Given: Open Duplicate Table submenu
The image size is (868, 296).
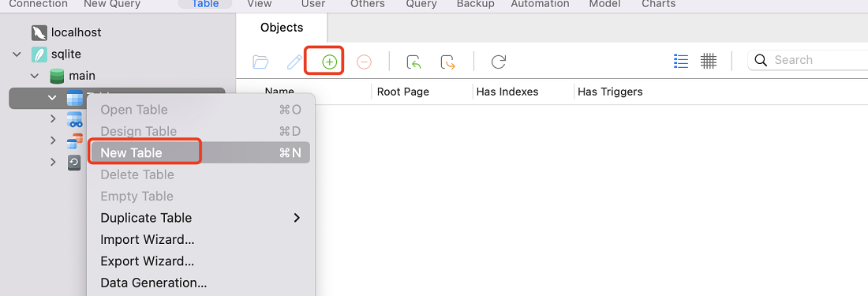Looking at the screenshot, I should [x=200, y=218].
